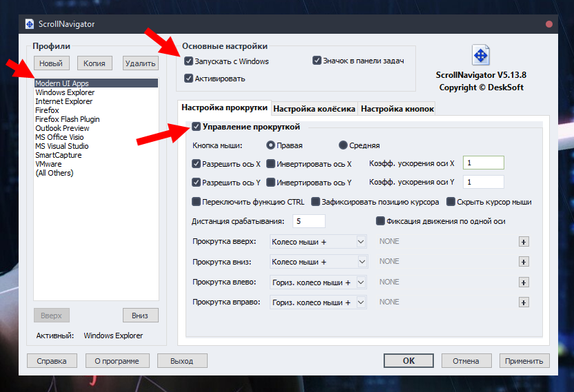Viewport: 574px width, 392px height.
Task: Click the Коэфф. ускорения оси X field
Action: coord(483,163)
